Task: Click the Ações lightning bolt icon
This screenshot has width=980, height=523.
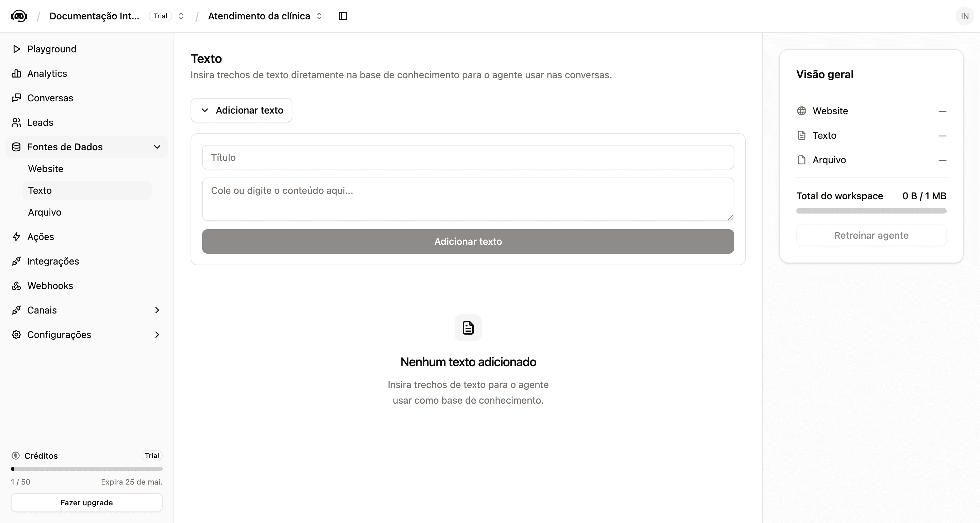Action: click(x=16, y=237)
